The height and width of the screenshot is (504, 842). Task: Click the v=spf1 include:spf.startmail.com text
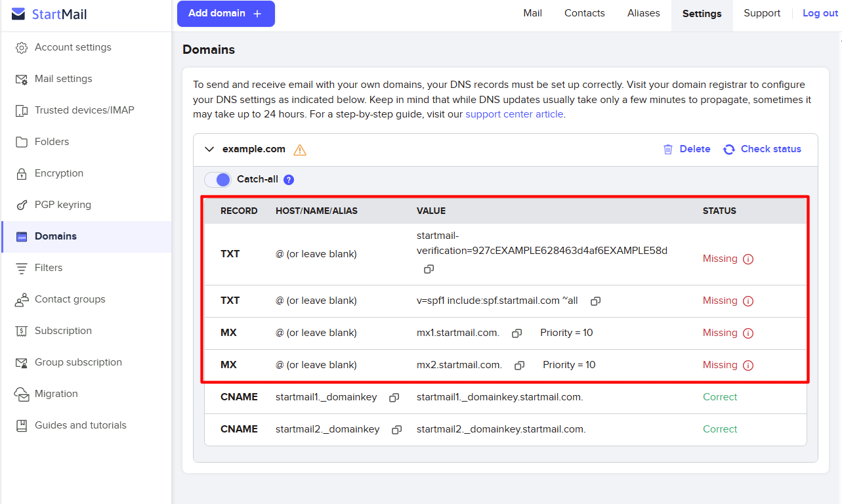click(497, 301)
